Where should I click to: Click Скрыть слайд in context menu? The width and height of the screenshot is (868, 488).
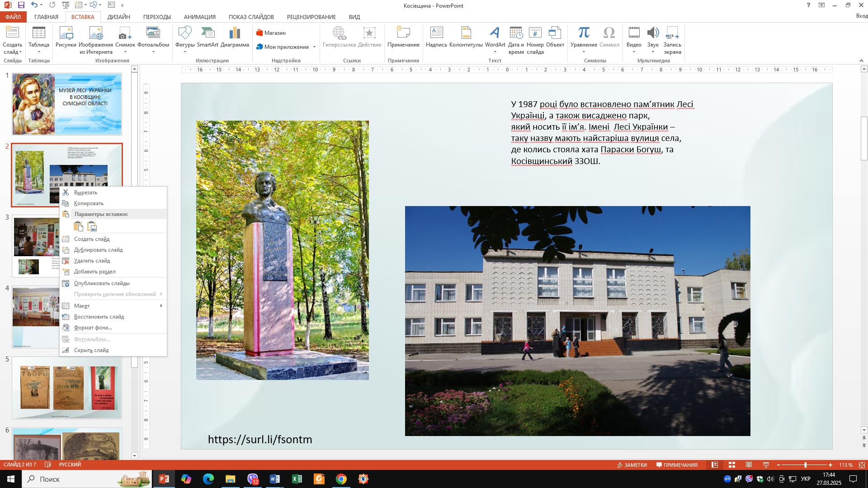click(91, 350)
